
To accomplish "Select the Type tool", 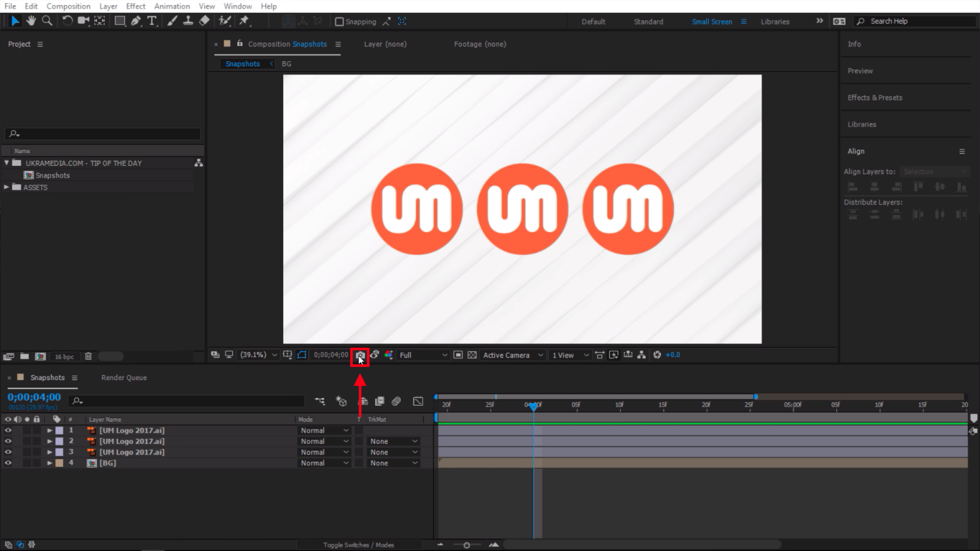I will [152, 21].
